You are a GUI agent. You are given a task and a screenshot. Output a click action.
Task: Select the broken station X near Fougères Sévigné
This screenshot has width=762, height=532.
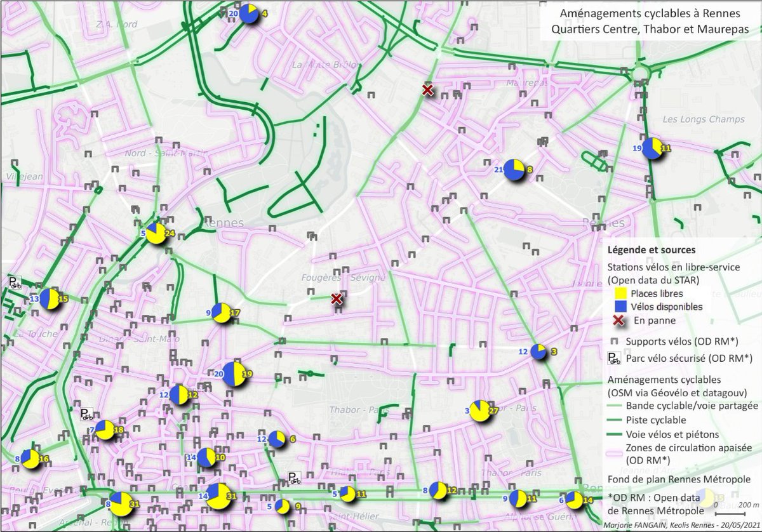[337, 299]
